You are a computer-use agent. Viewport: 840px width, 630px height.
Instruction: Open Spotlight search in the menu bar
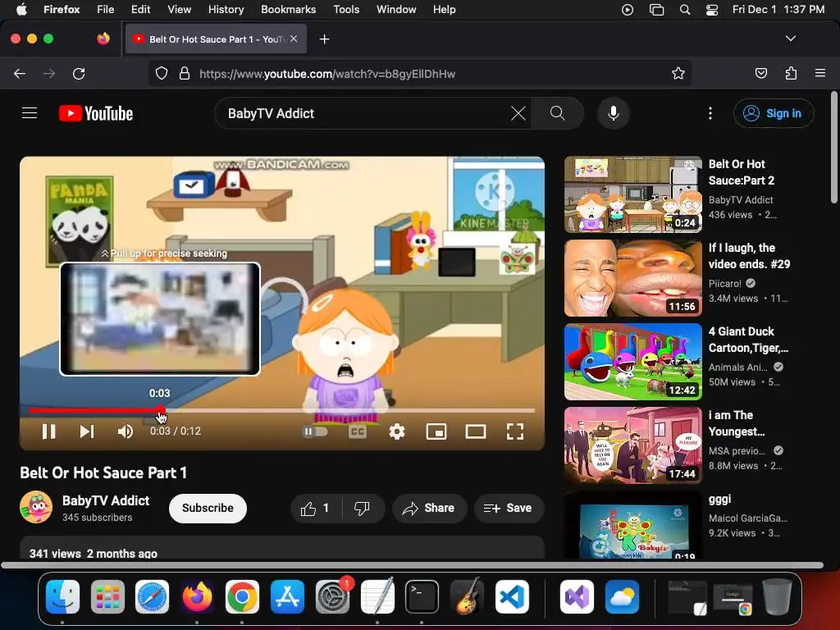tap(685, 10)
